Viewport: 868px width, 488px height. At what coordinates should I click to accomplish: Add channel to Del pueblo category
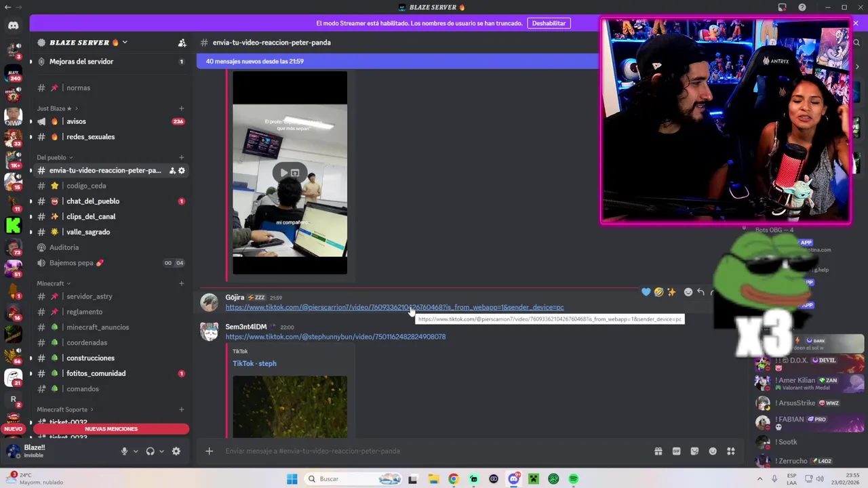[181, 158]
